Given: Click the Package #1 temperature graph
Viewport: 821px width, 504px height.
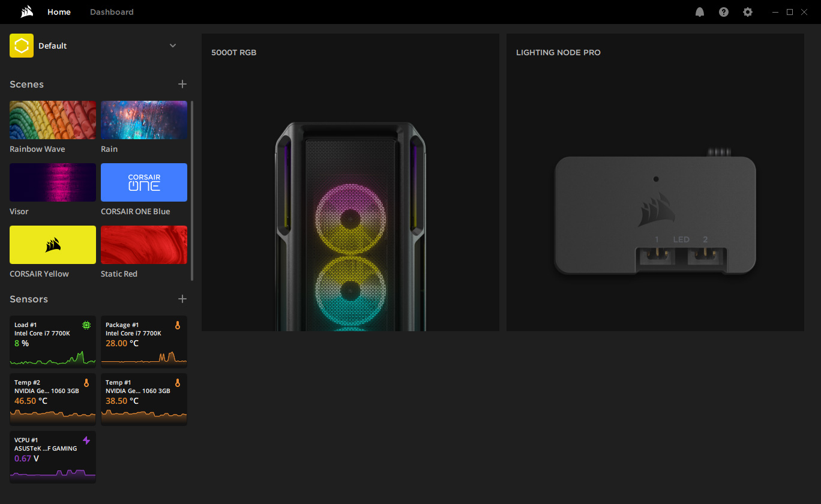Looking at the screenshot, I should (x=144, y=358).
